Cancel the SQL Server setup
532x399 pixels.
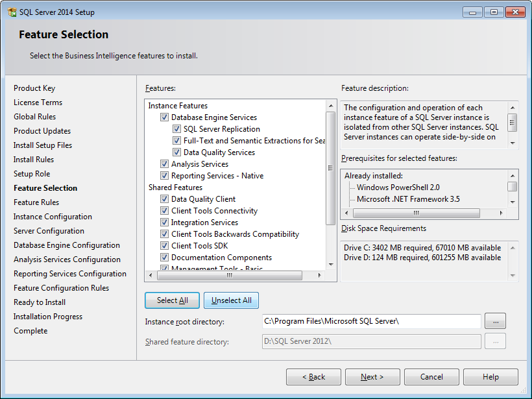tap(431, 377)
